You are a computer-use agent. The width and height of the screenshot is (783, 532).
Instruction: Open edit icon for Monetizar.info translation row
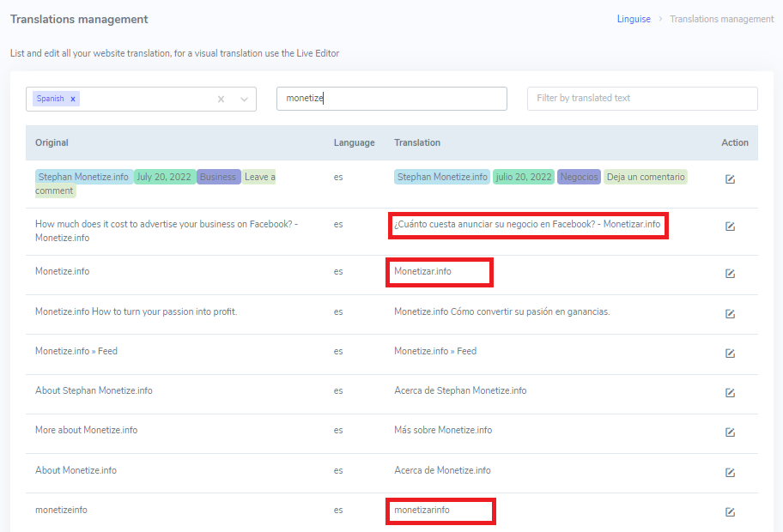pyautogui.click(x=730, y=274)
